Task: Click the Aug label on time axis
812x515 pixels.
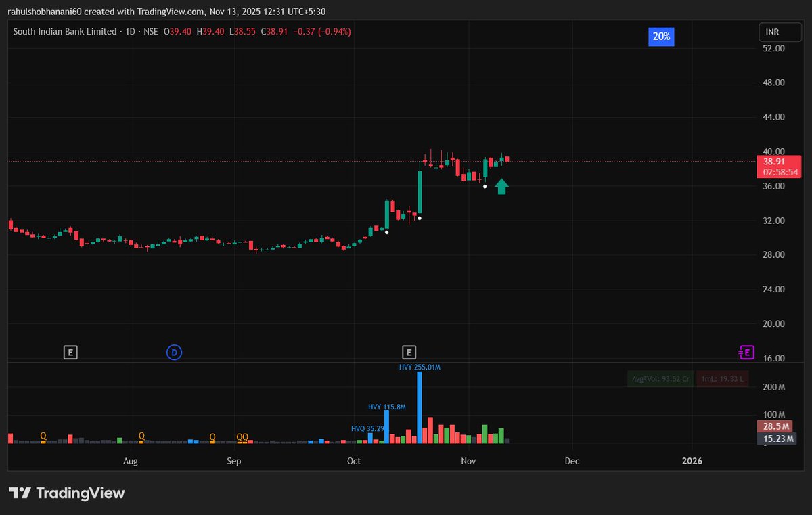Action: 131,461
